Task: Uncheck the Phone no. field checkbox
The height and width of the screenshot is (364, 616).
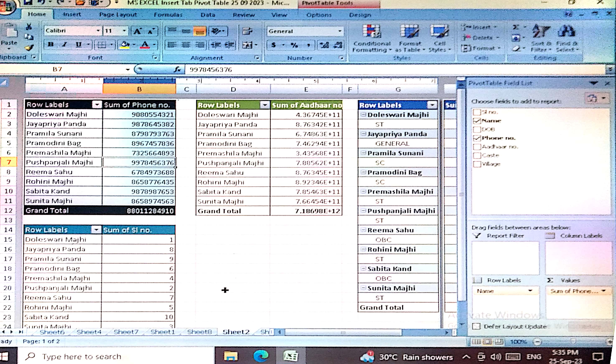Action: pos(477,138)
